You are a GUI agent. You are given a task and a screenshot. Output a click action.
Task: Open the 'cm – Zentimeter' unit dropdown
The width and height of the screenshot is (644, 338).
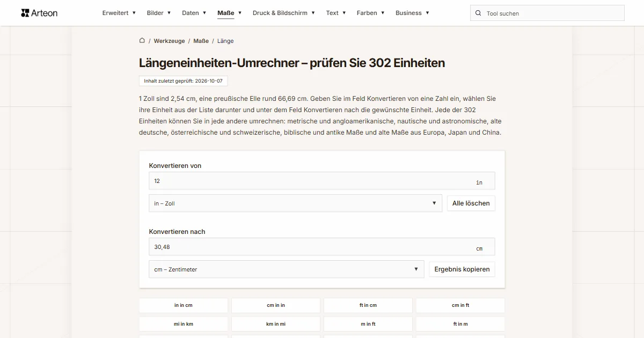287,269
